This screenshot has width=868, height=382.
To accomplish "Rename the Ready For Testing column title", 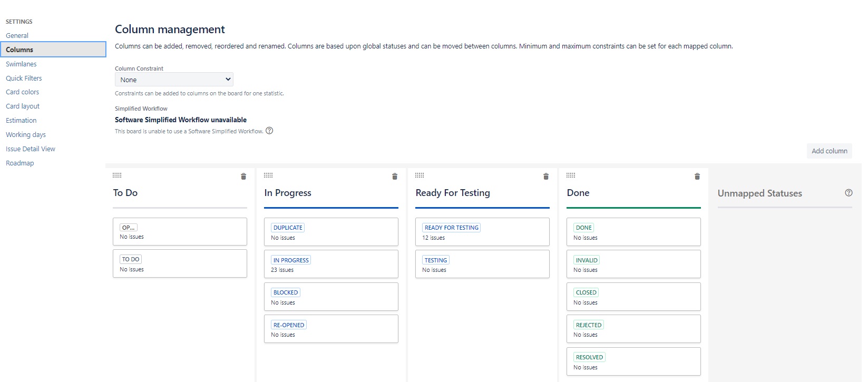I will coord(453,193).
